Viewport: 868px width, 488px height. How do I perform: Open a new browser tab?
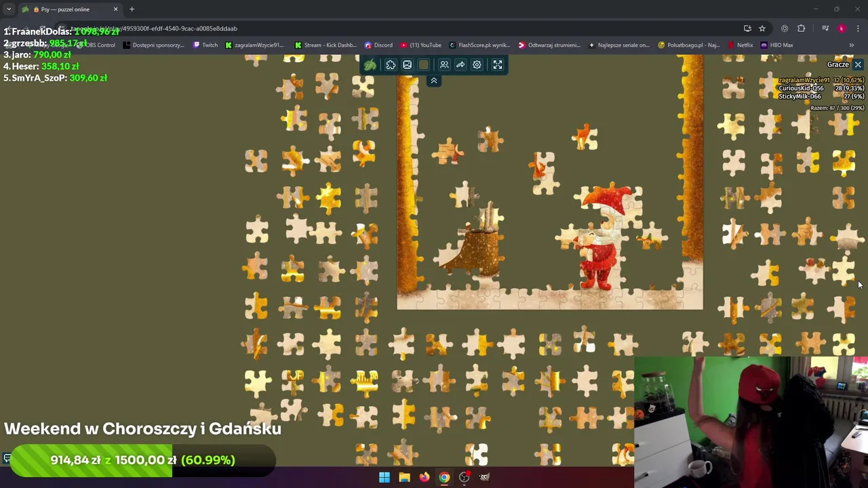(x=132, y=9)
